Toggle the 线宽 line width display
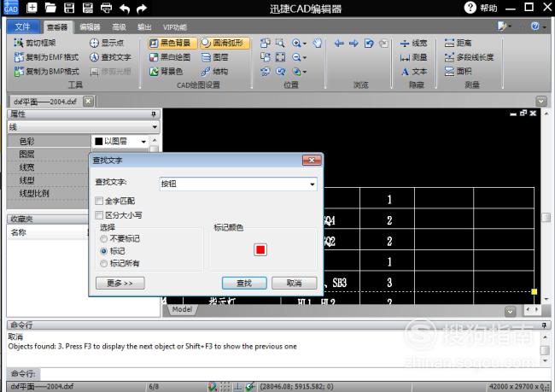Image resolution: width=555 pixels, height=392 pixels. (413, 44)
